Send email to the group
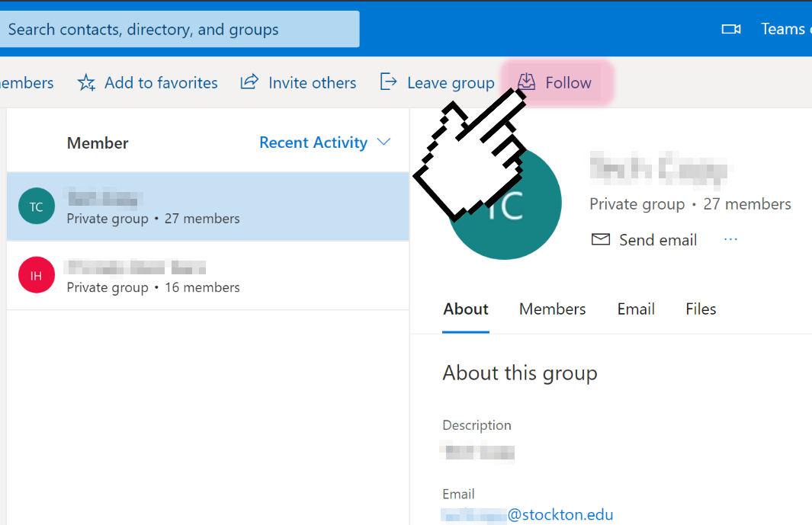The width and height of the screenshot is (812, 525). coord(644,240)
